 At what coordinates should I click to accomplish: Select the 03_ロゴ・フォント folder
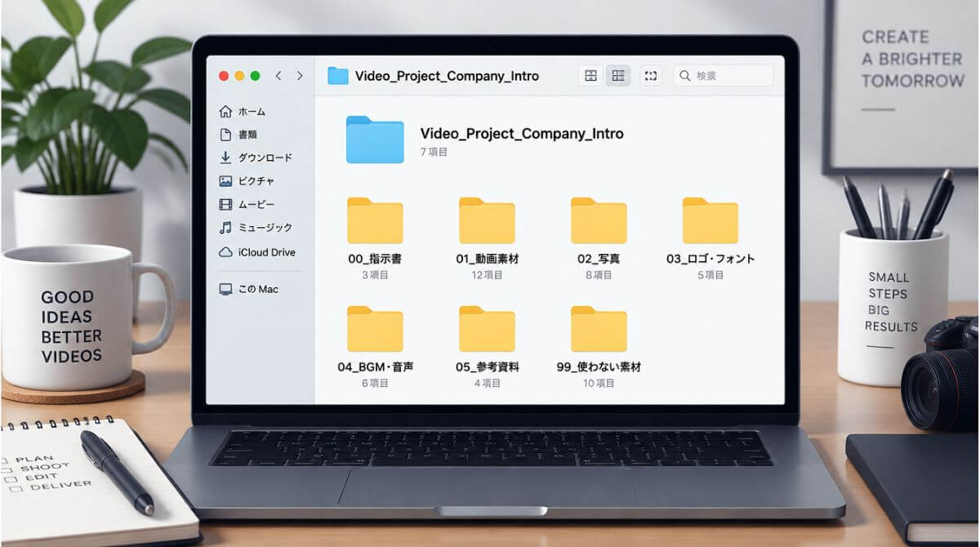tap(710, 220)
